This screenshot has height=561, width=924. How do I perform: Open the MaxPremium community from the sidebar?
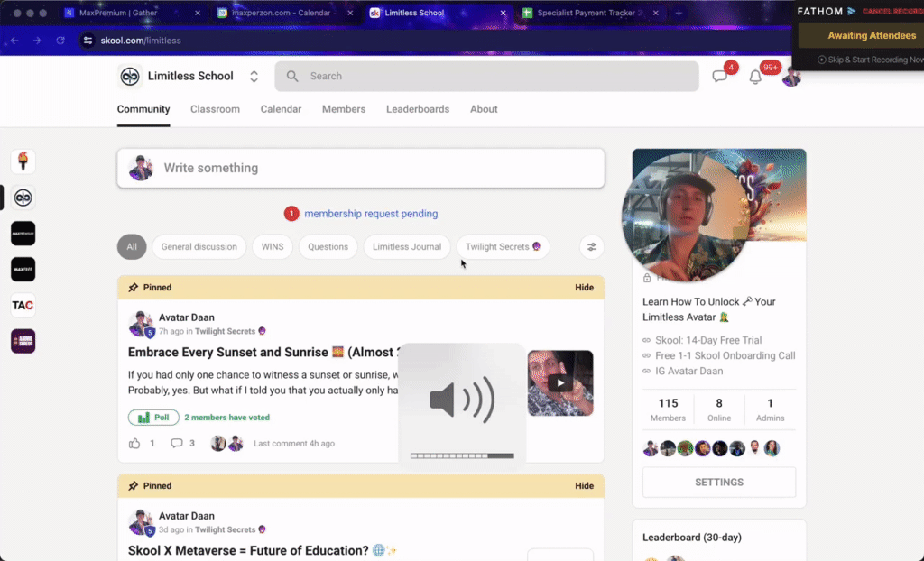(23, 233)
